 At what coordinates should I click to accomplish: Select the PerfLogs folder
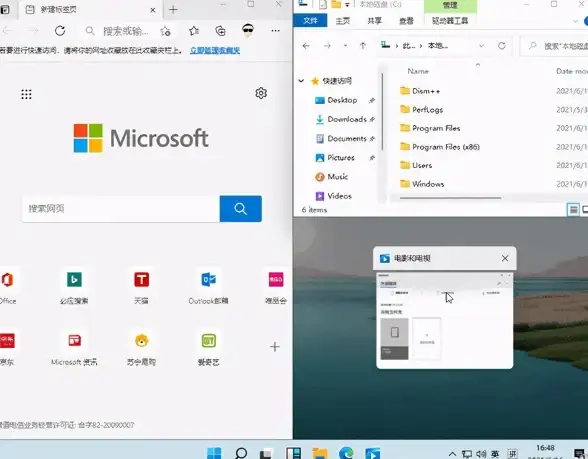click(427, 110)
